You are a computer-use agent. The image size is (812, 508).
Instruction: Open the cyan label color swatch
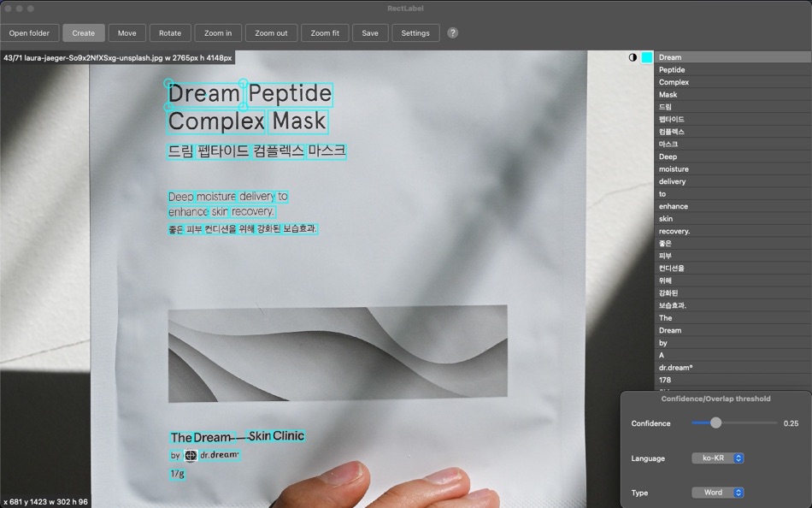[647, 57]
